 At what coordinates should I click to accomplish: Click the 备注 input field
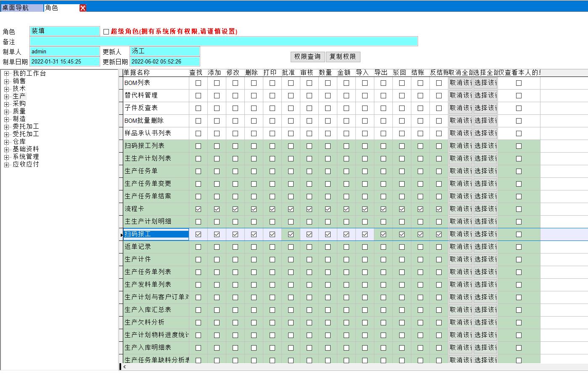[x=223, y=41]
